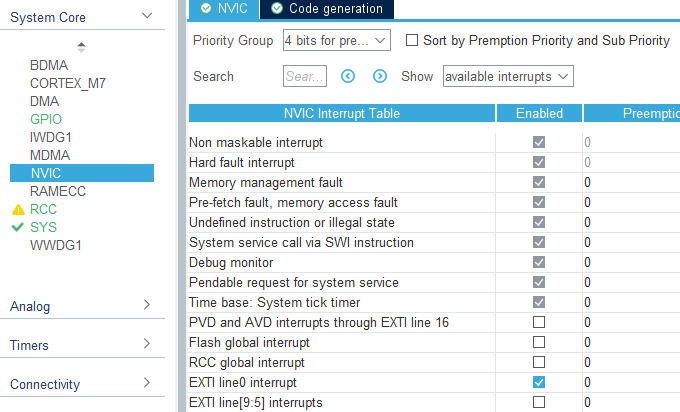Select the NVIC tab
This screenshot has width=680, height=412.
click(223, 9)
